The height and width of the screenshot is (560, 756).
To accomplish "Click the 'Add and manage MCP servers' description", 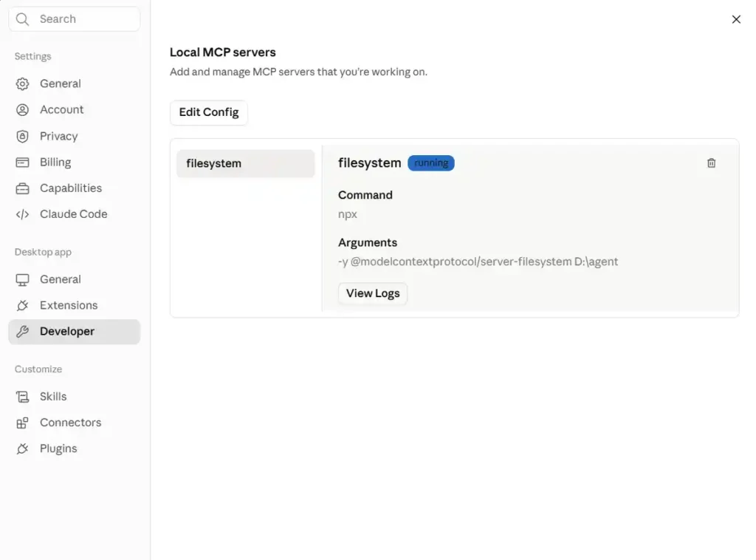I will click(x=298, y=72).
